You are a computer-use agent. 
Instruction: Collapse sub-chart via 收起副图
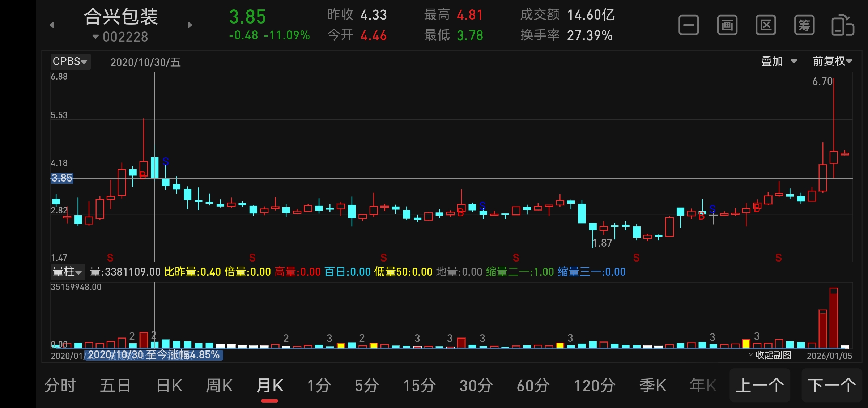point(770,355)
